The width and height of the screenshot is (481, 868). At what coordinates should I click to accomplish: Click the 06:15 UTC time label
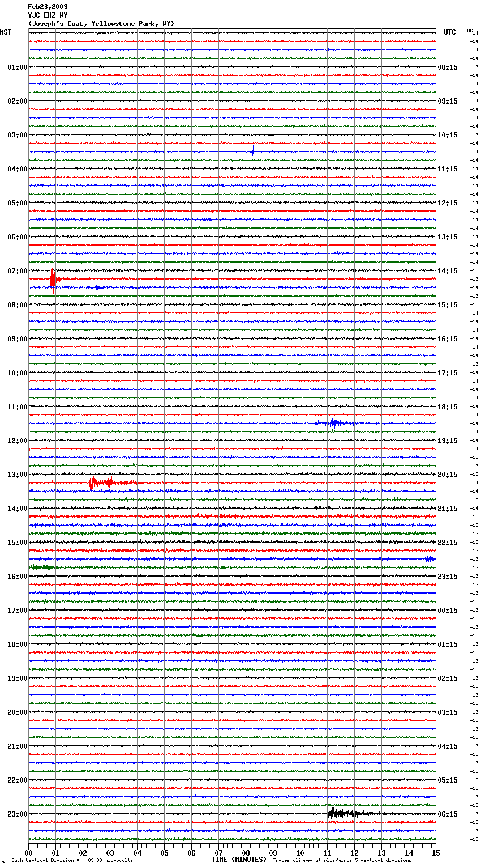[448, 814]
